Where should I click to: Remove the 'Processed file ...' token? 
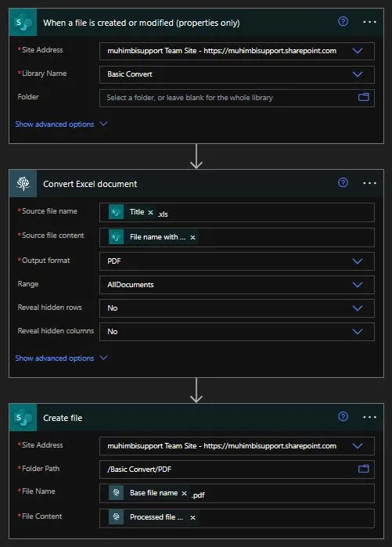192,517
